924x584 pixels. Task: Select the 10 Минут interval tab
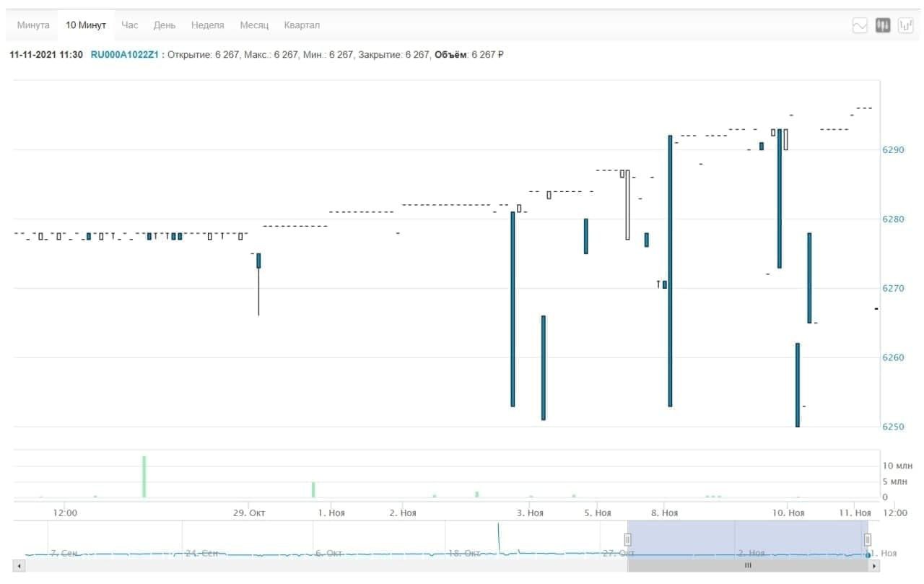[x=86, y=25]
